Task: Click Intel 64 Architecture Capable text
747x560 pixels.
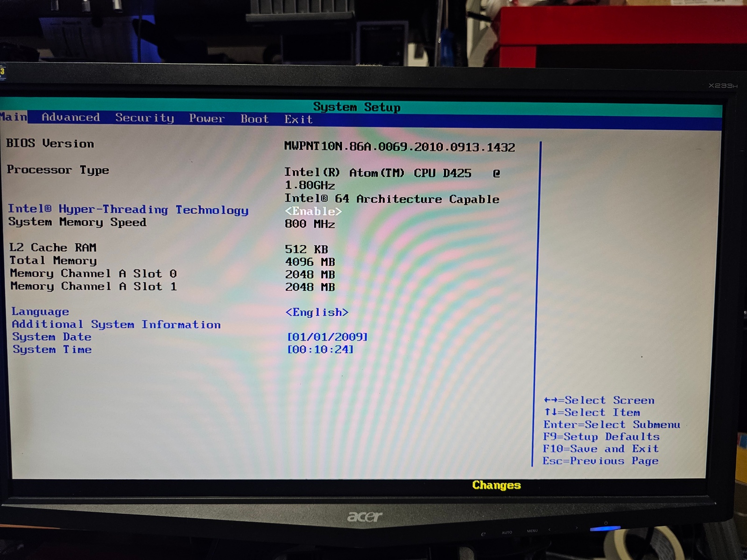Action: (x=392, y=199)
